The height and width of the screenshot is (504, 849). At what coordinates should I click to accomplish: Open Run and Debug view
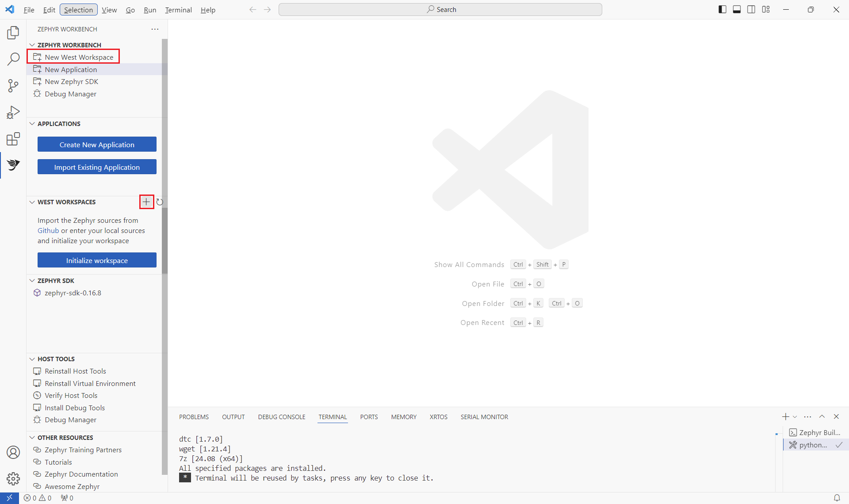pyautogui.click(x=13, y=112)
